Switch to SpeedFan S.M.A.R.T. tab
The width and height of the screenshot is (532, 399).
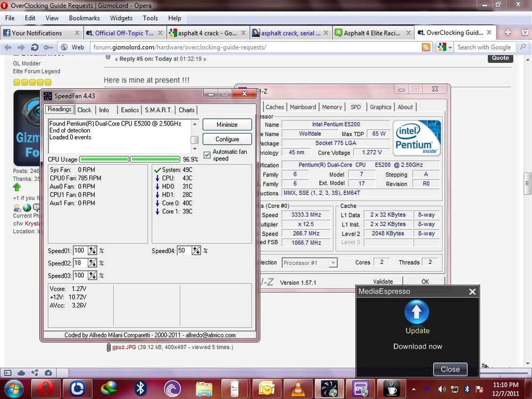tap(158, 110)
